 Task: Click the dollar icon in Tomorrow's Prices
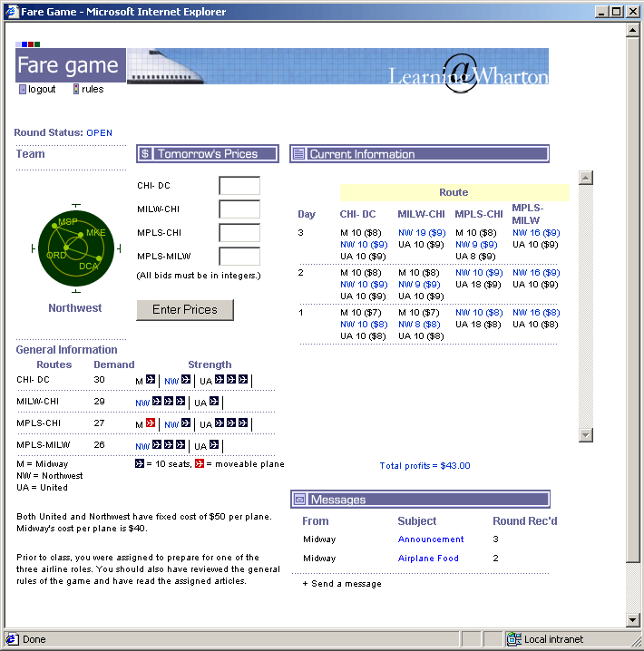point(145,153)
